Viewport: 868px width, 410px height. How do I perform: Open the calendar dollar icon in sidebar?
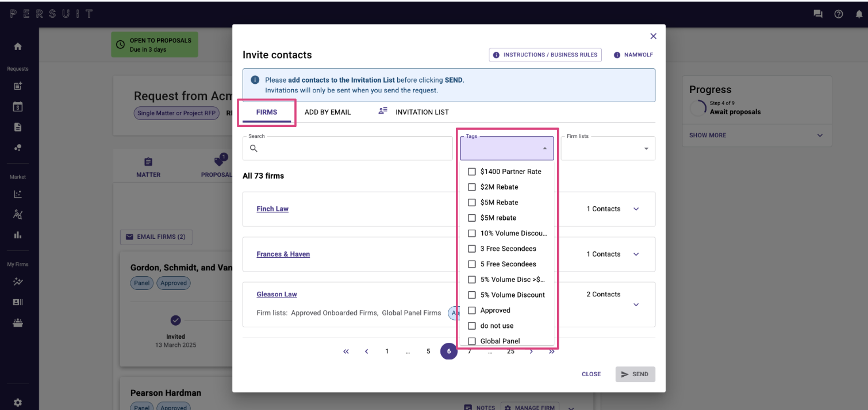click(x=18, y=107)
